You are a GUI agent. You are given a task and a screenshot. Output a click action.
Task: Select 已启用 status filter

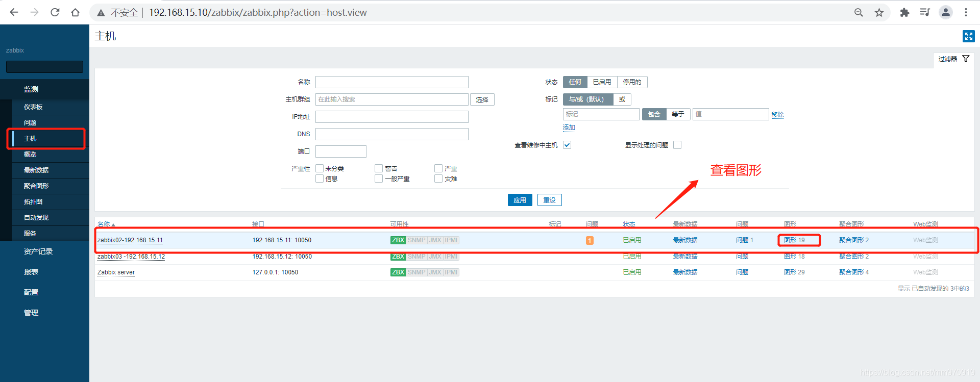(602, 82)
